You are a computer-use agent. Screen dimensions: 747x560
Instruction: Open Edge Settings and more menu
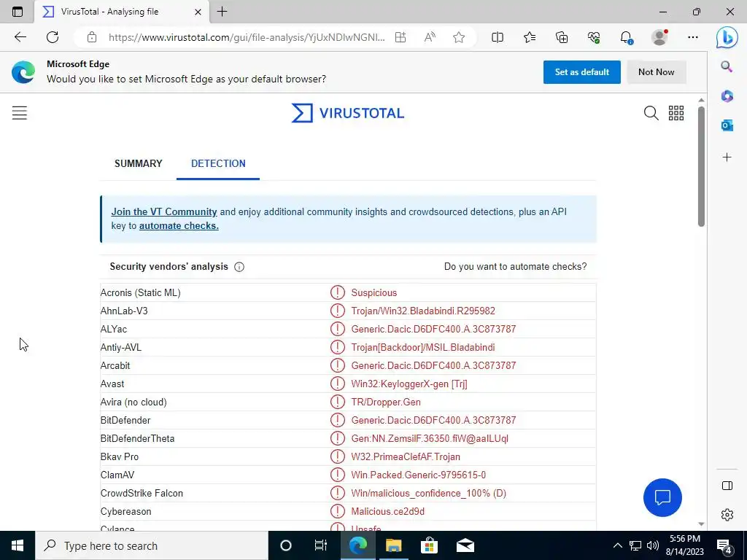(x=693, y=37)
